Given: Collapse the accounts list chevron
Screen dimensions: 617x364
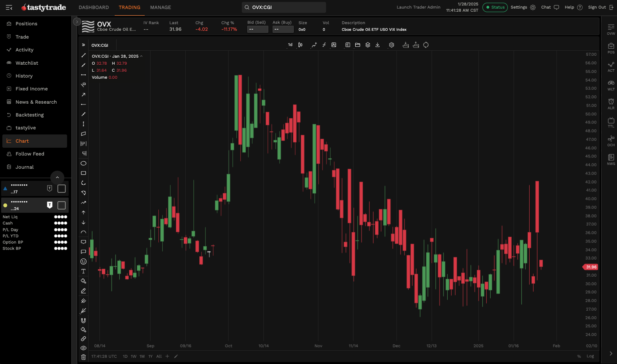Looking at the screenshot, I should click(57, 177).
